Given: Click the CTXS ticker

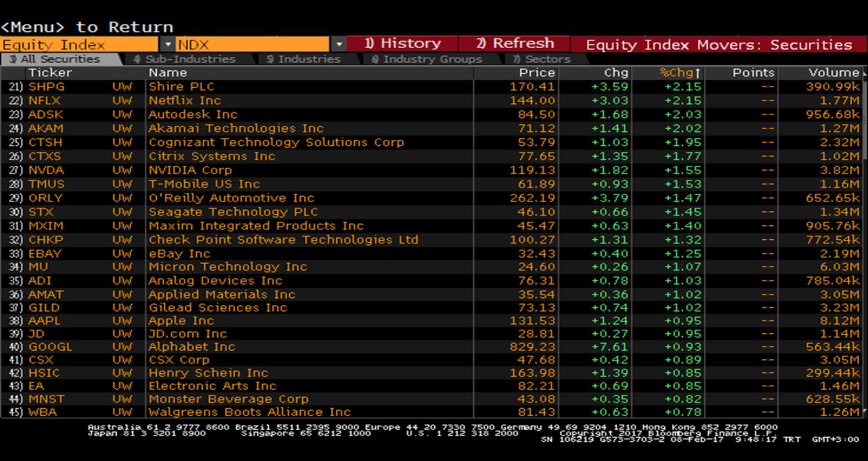Looking at the screenshot, I should click(x=44, y=156).
